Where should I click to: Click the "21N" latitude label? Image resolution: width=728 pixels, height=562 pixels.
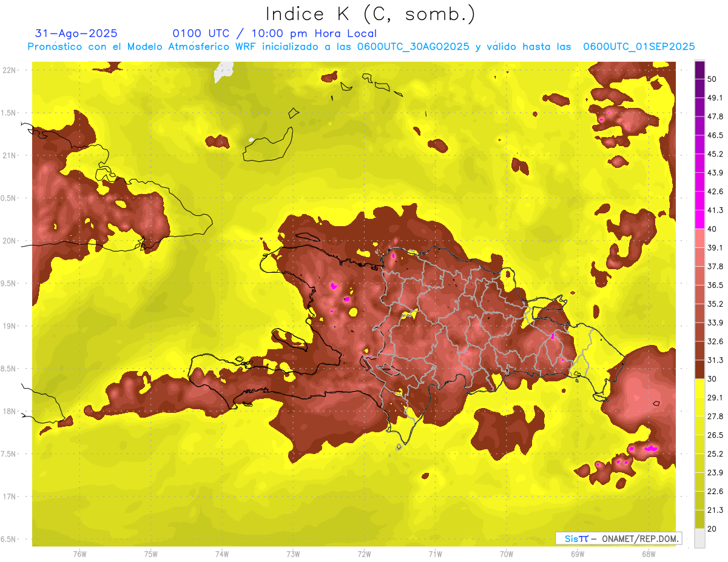pos(8,156)
